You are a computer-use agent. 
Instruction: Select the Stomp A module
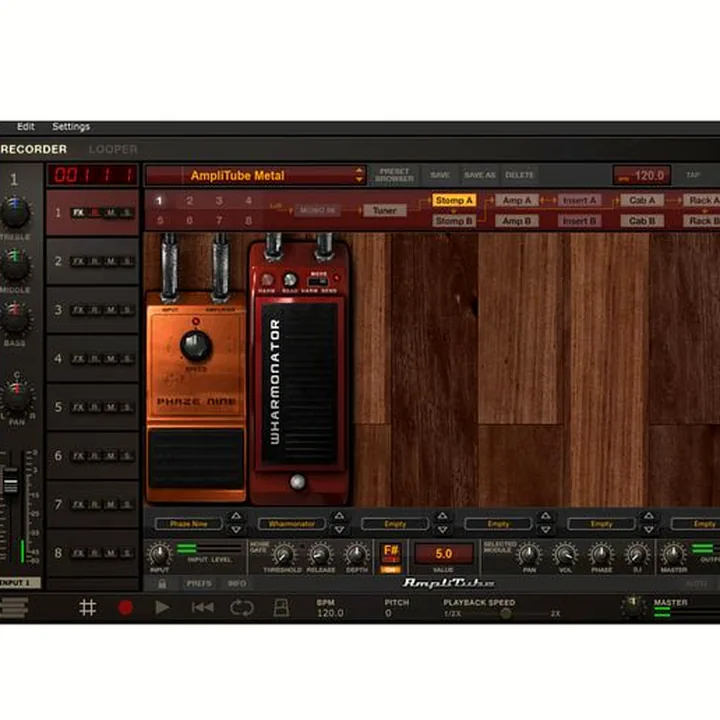pyautogui.click(x=454, y=200)
